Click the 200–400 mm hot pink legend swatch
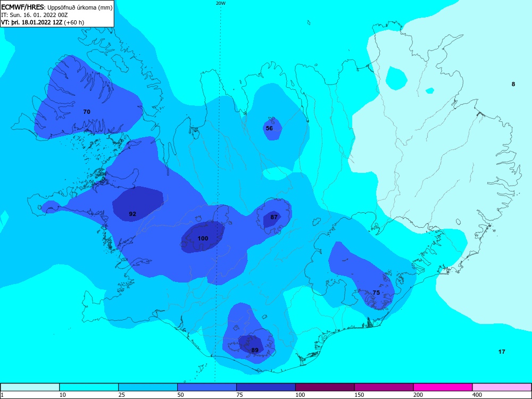This screenshot has width=532, height=399. [x=443, y=387]
